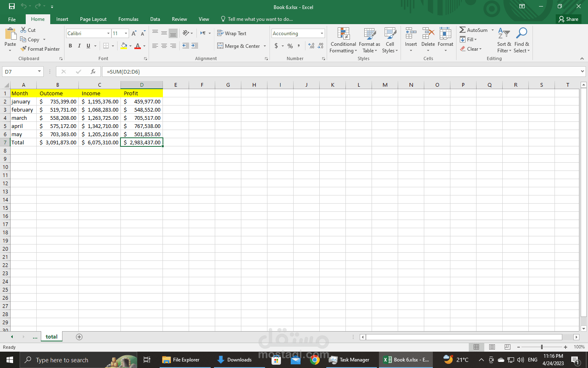Toggle Italic formatting
The width and height of the screenshot is (588, 368).
click(x=79, y=46)
